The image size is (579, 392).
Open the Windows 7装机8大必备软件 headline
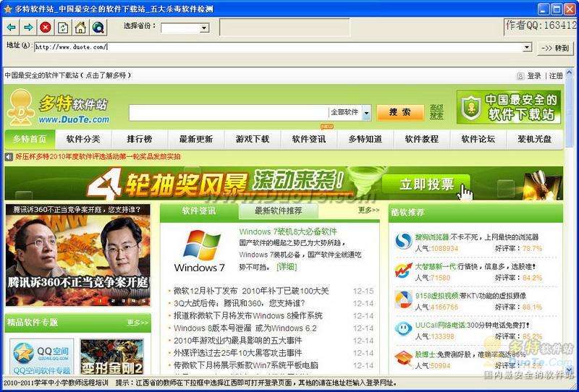(288, 232)
